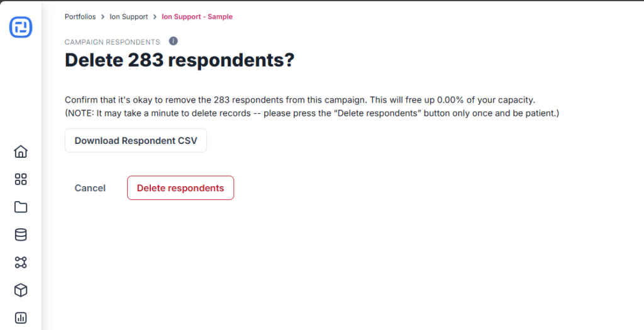Viewport: 644px width, 330px height.
Task: Open the Ion Support breadcrumb link
Action: coord(128,17)
